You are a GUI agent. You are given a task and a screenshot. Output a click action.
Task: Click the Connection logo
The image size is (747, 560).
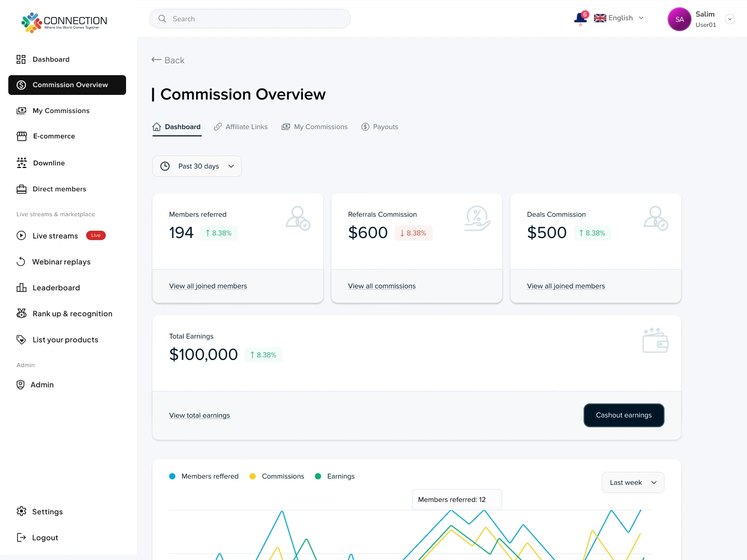[64, 22]
